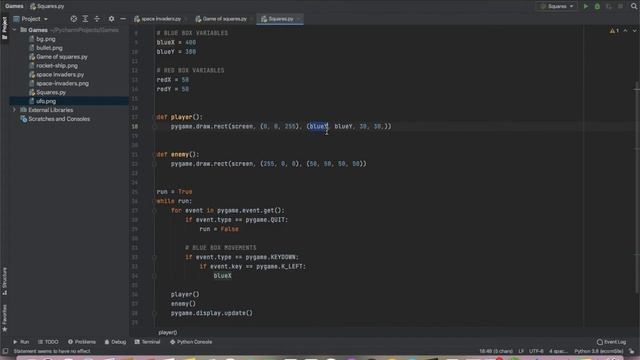Collapse the enemy function fold marker
Screen dimensions: 640x360
point(154,154)
